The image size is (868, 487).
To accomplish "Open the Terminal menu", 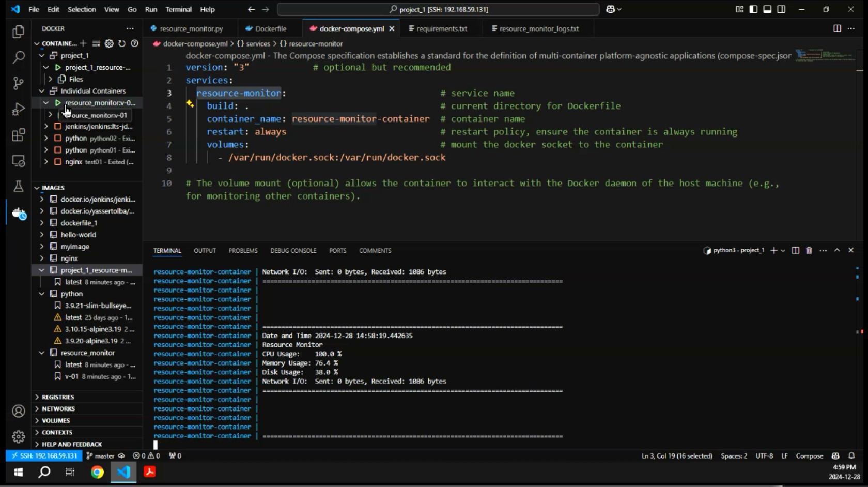I will point(178,9).
